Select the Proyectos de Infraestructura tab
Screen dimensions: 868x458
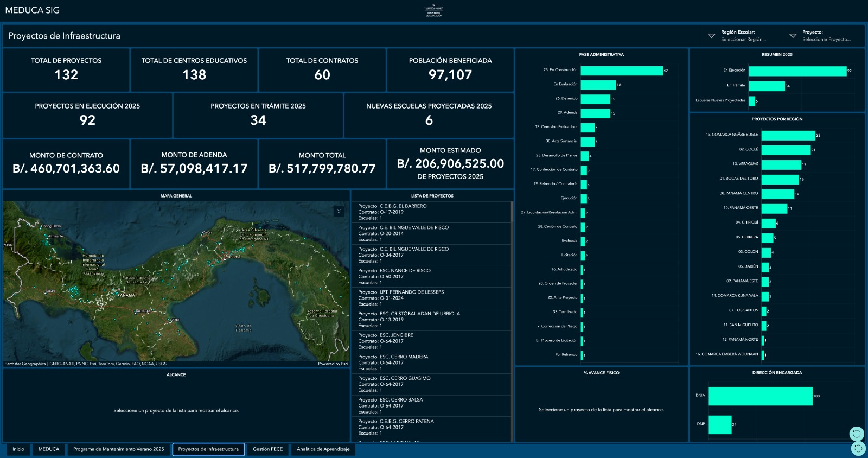[208, 449]
